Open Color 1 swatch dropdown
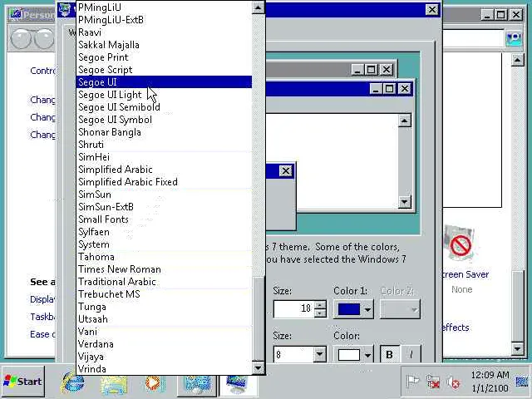Image resolution: width=532 pixels, height=399 pixels. 353,309
